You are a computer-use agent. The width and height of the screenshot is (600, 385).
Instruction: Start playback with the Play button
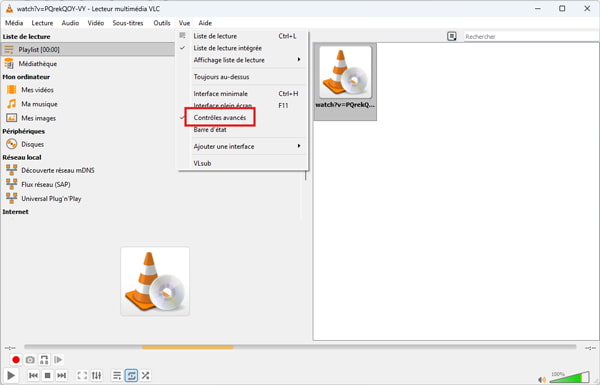[x=11, y=375]
